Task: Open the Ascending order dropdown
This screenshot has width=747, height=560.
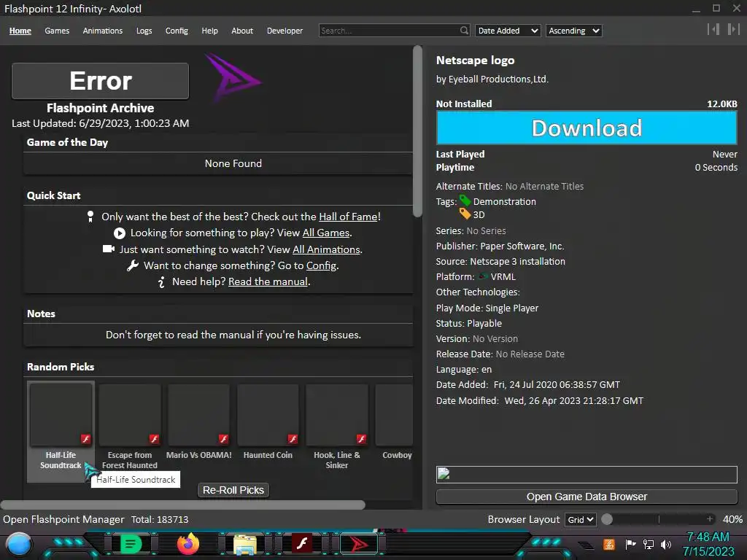Action: click(x=573, y=31)
